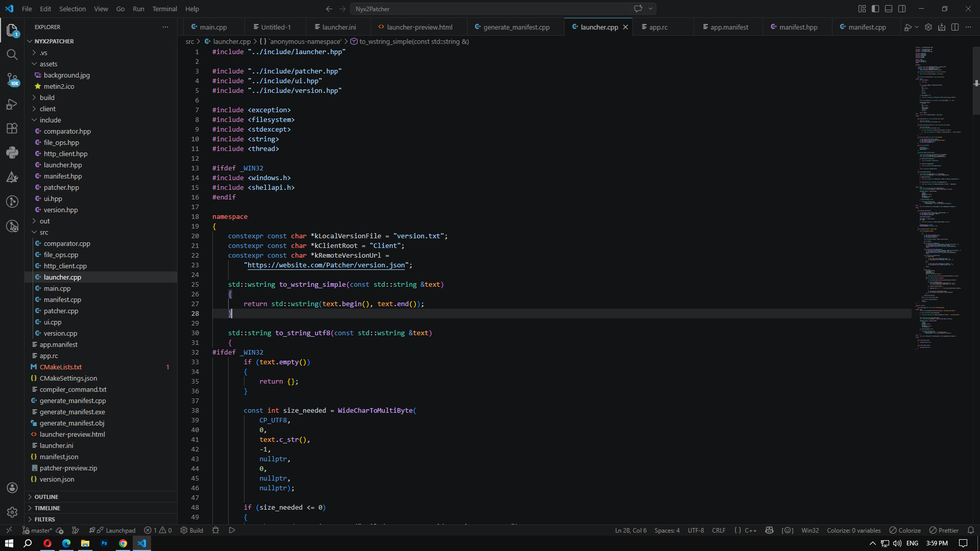Viewport: 980px width, 551px height.
Task: Select the Run and Debug icon
Action: tap(12, 104)
